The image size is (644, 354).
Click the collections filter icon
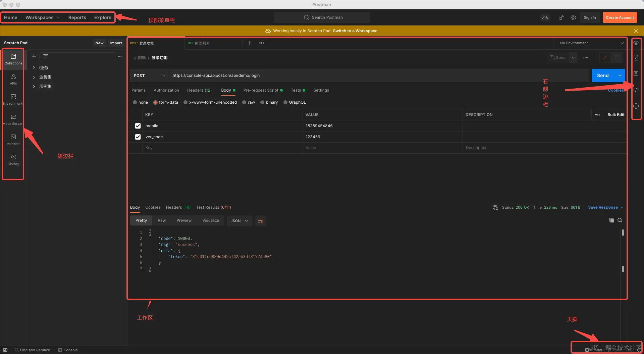(x=46, y=56)
